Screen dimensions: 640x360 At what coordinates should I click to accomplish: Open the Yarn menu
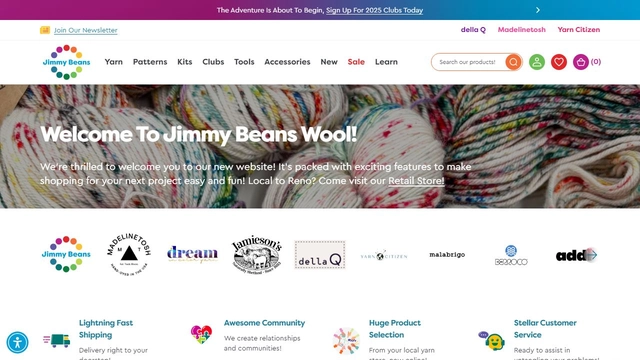113,62
